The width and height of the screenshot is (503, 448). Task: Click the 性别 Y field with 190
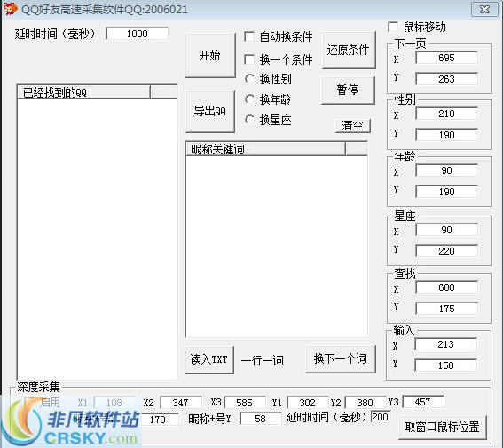point(446,135)
